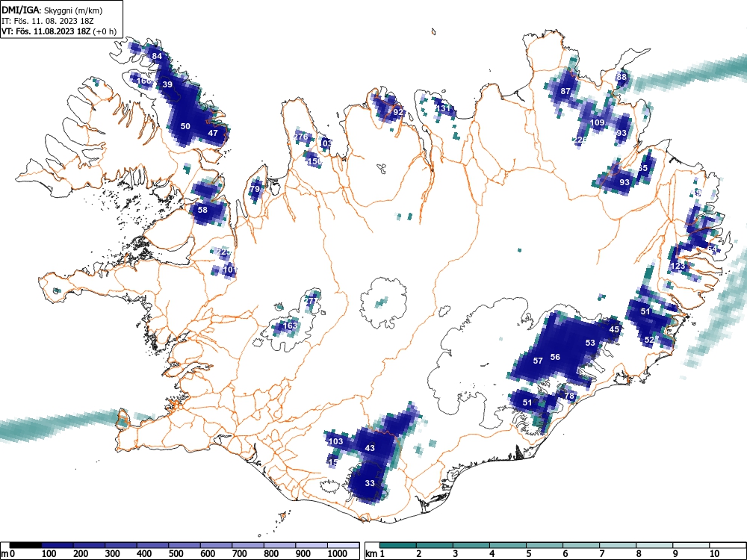Click the visibility value '226' on the map
Viewport: 747px width, 560px height.
pos(580,140)
